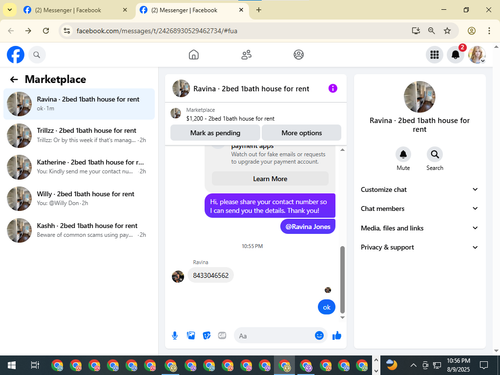Click Learn More on the scam warning

(270, 179)
